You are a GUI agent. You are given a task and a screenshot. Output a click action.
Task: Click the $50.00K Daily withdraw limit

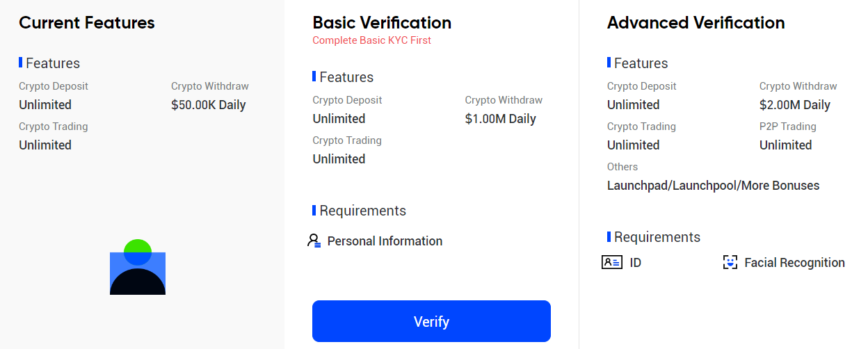[x=209, y=105]
